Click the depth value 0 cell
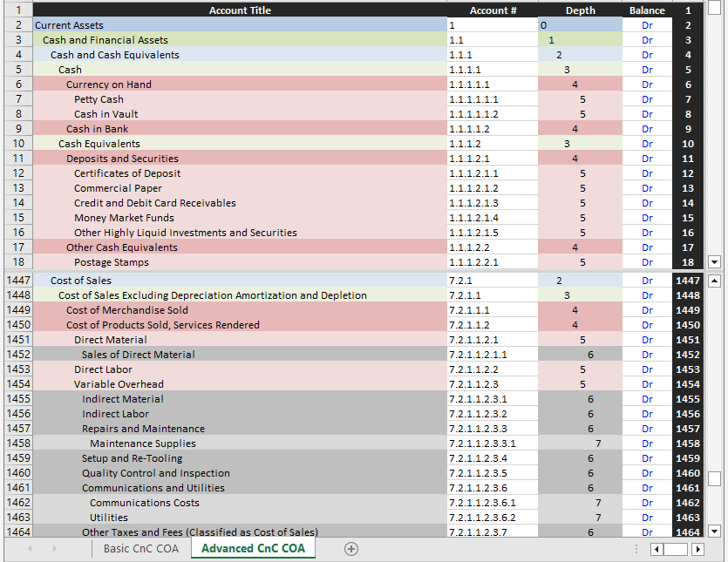Viewport: 728px width, 562px height. (581, 25)
